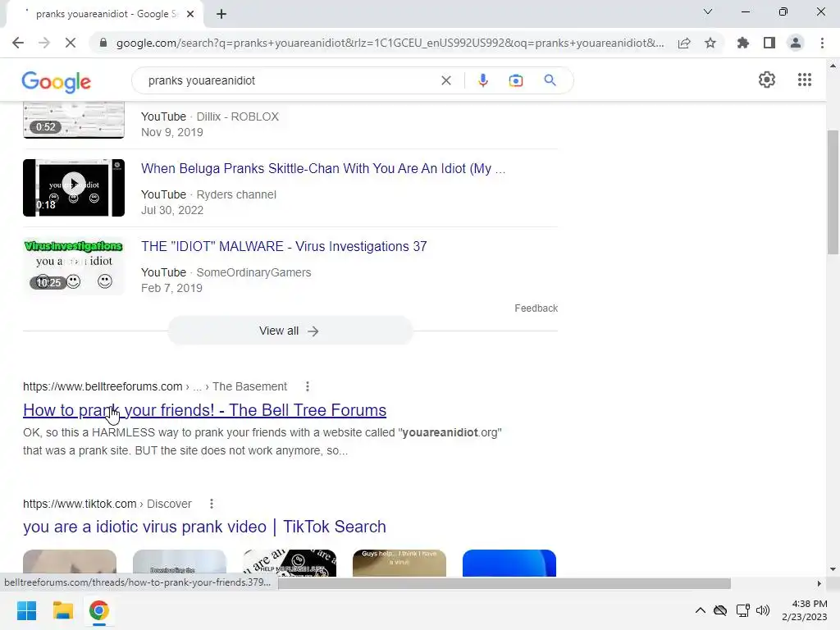Click the Feedback link
The image size is (840, 630).
536,308
